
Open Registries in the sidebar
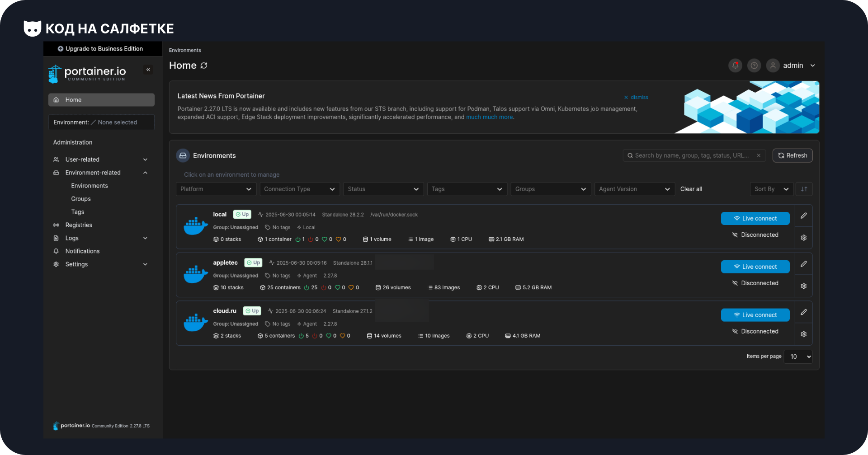[x=79, y=225]
